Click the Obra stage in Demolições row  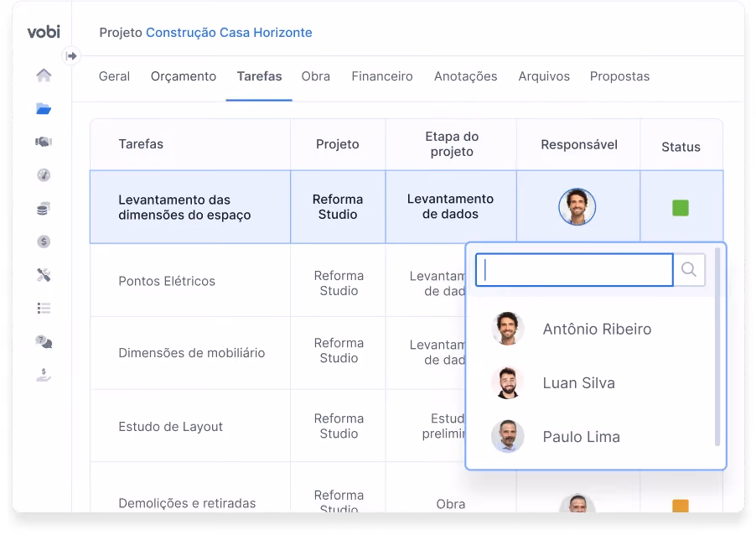click(x=451, y=504)
